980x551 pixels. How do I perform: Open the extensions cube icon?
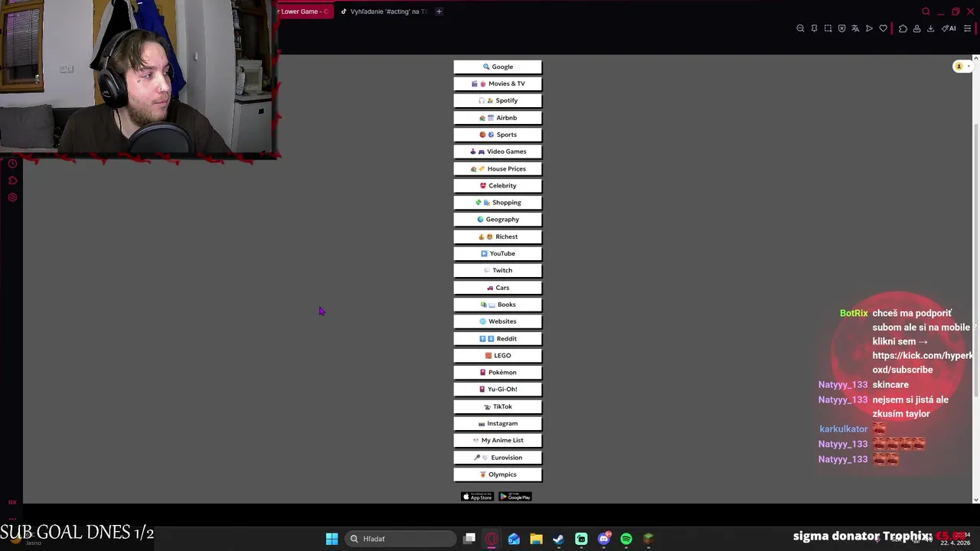pos(903,28)
